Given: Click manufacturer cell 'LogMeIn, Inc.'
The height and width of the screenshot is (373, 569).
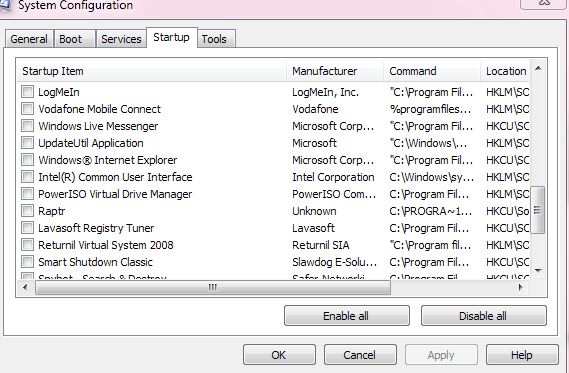Looking at the screenshot, I should pyautogui.click(x=326, y=92).
